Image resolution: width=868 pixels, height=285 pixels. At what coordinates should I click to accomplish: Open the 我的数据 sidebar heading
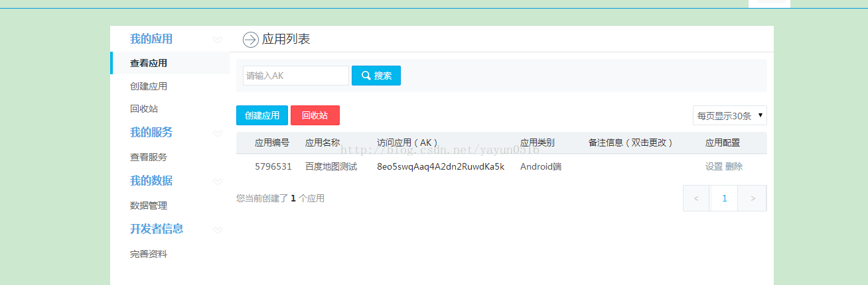pos(151,181)
